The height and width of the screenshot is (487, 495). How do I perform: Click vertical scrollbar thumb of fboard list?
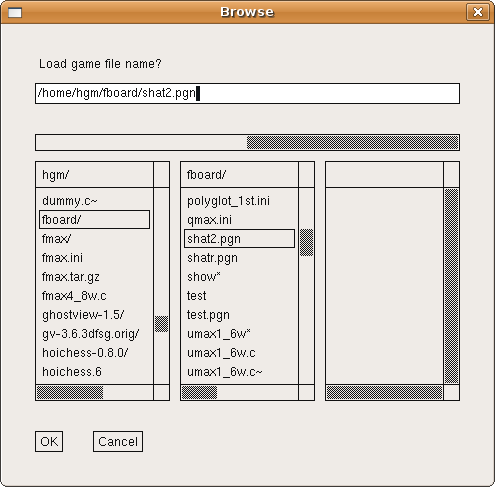(306, 242)
